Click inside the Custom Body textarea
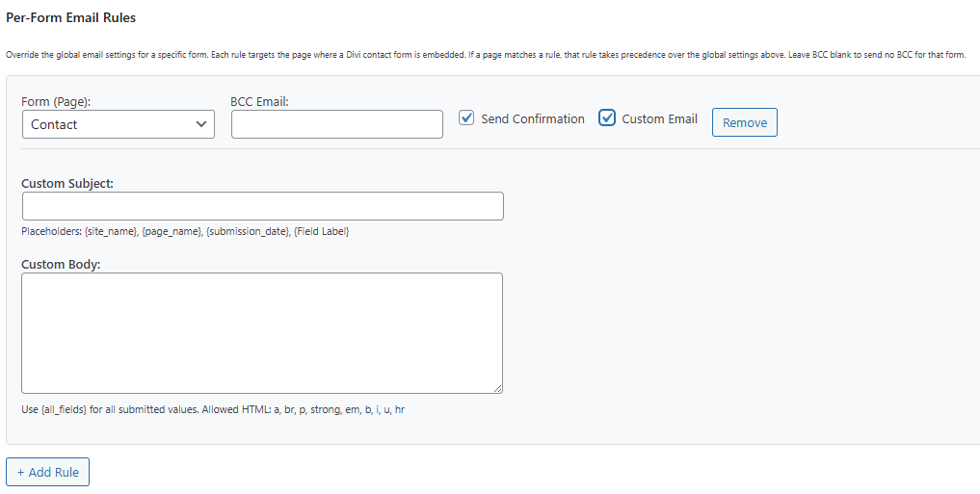The height and width of the screenshot is (494, 980). [x=262, y=333]
